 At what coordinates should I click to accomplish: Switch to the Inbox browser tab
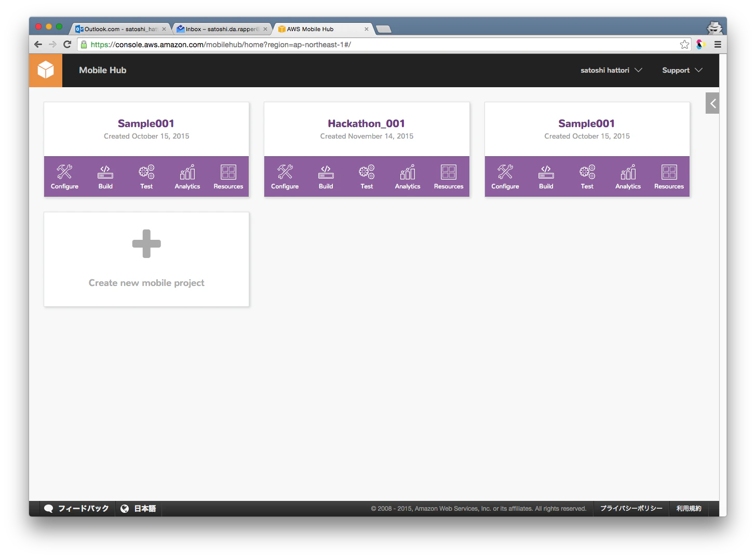click(222, 29)
